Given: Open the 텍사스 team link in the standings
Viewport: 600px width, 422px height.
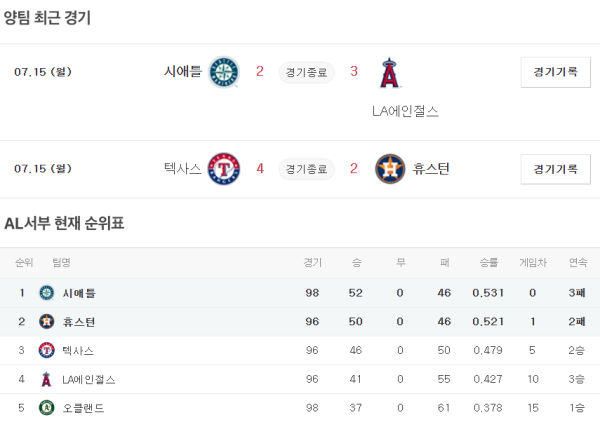Looking at the screenshot, I should coord(79,351).
